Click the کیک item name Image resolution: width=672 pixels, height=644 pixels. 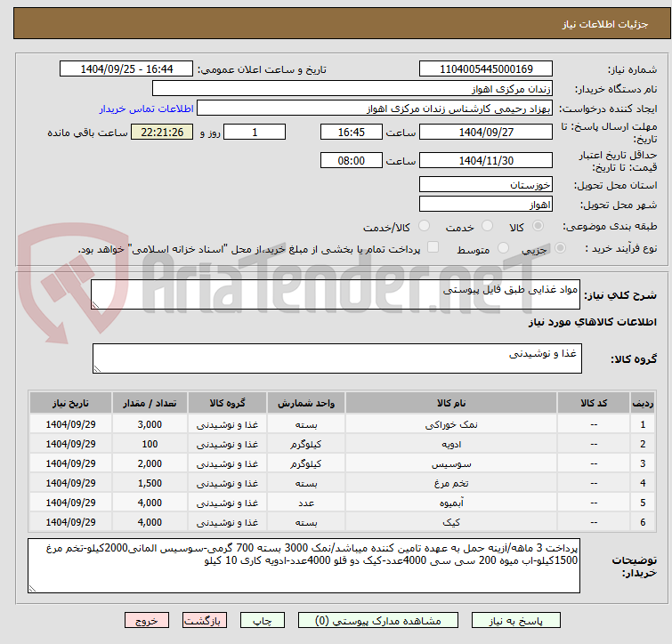tap(451, 522)
